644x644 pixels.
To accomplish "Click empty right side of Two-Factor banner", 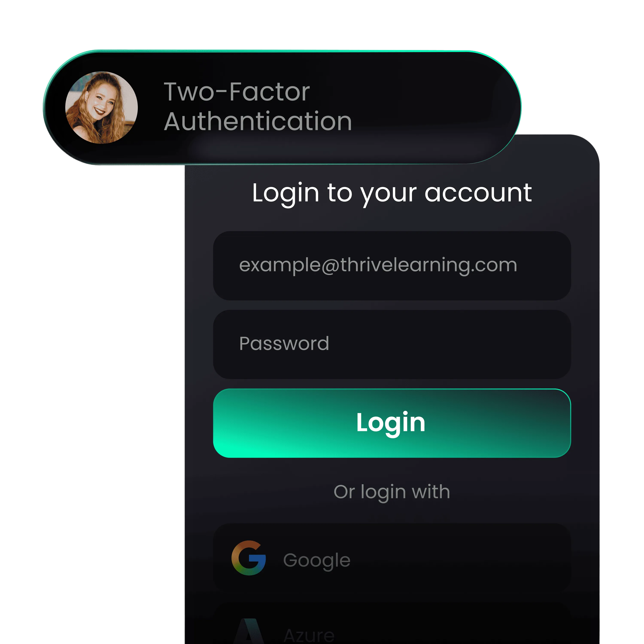I will point(433,107).
